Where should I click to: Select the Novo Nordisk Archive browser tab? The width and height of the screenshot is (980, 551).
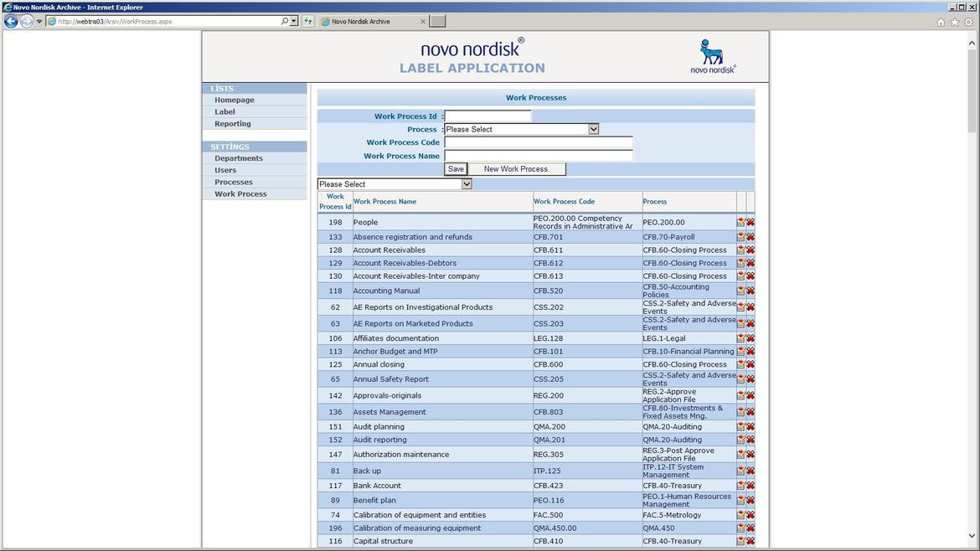pos(373,21)
